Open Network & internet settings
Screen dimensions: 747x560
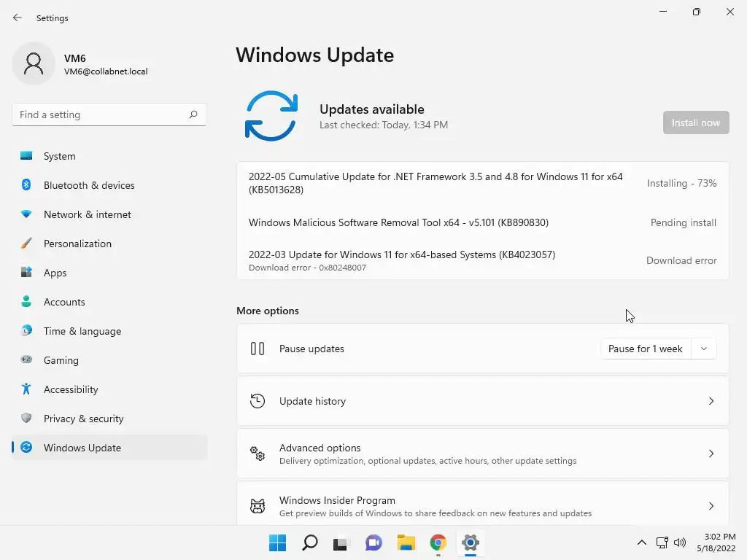[109, 214]
